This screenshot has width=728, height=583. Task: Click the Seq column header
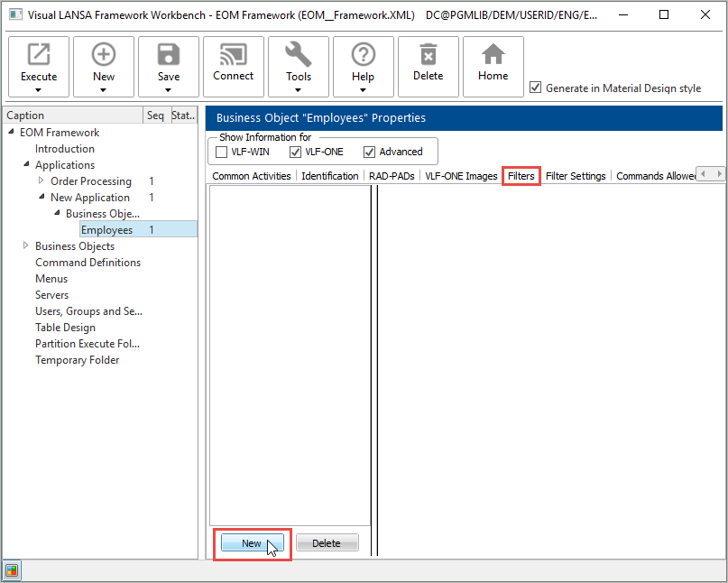[156, 116]
